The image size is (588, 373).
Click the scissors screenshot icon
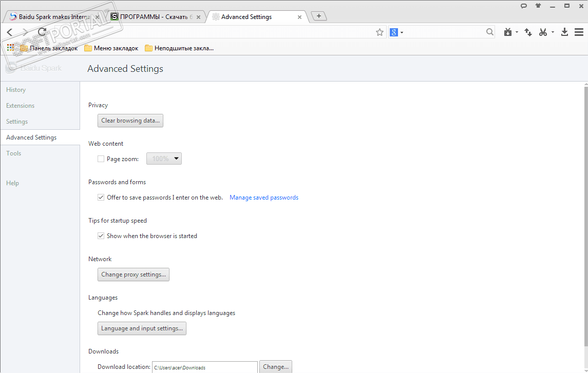[543, 32]
